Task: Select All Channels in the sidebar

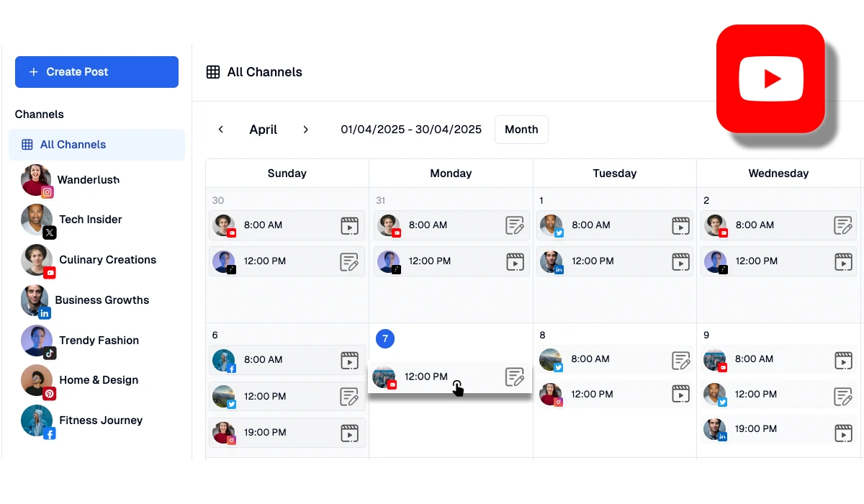Action: click(x=96, y=145)
